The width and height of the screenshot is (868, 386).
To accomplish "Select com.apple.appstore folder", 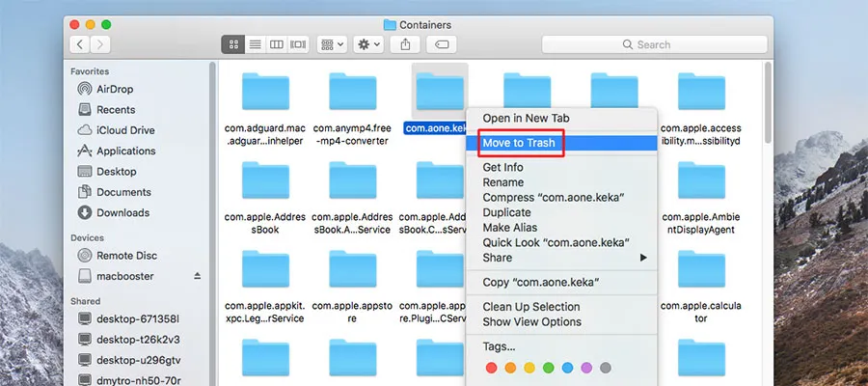I will tap(353, 268).
